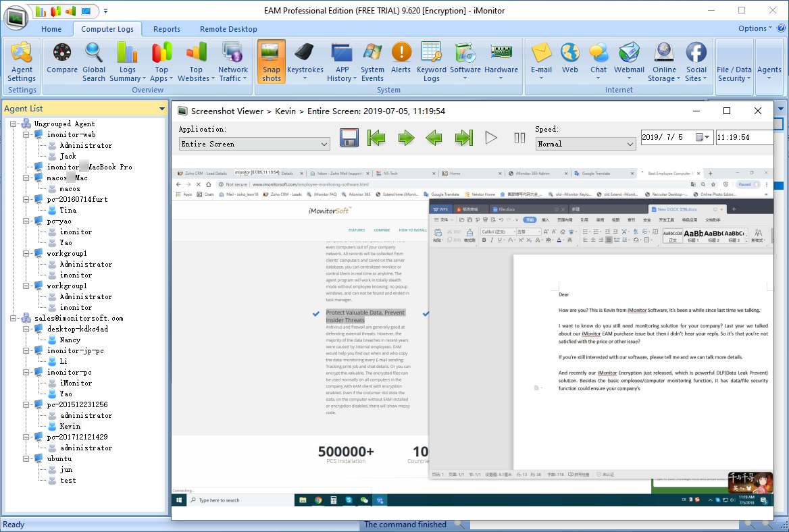The width and height of the screenshot is (789, 532).
Task: Select user Jack in agent tree
Action: click(x=68, y=157)
